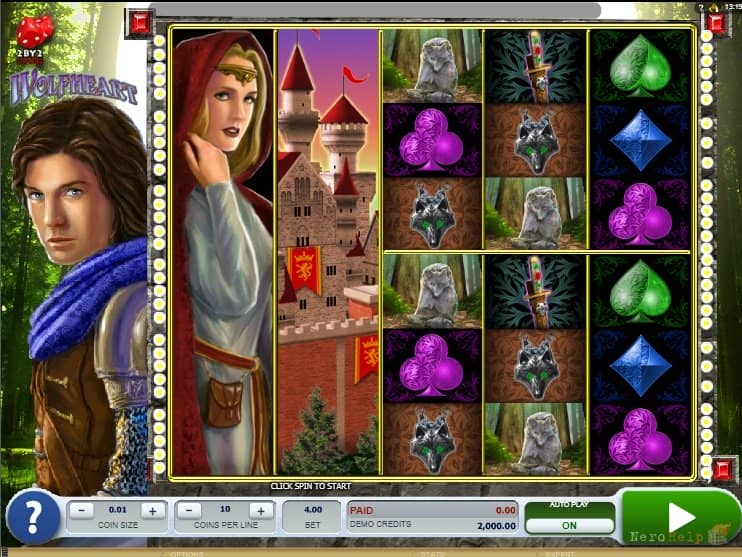Viewport: 742px width, 557px height.
Task: Open the EXPERT tab at bottom bar
Action: (x=559, y=553)
